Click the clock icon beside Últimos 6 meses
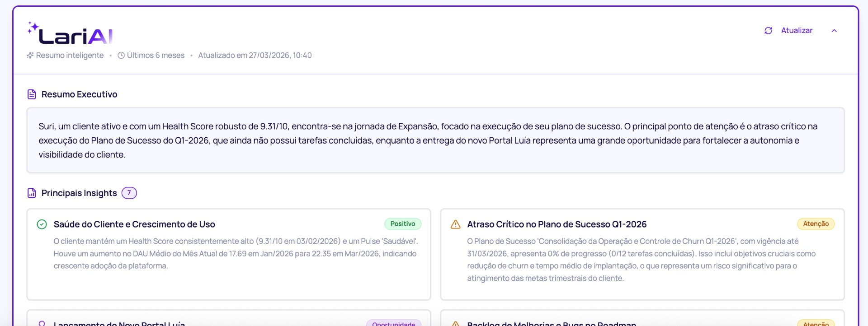Screen dimensions: 868x326 121,56
